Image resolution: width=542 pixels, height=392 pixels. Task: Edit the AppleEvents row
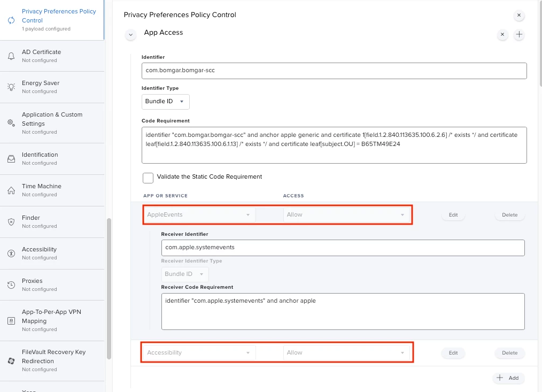pyautogui.click(x=453, y=215)
